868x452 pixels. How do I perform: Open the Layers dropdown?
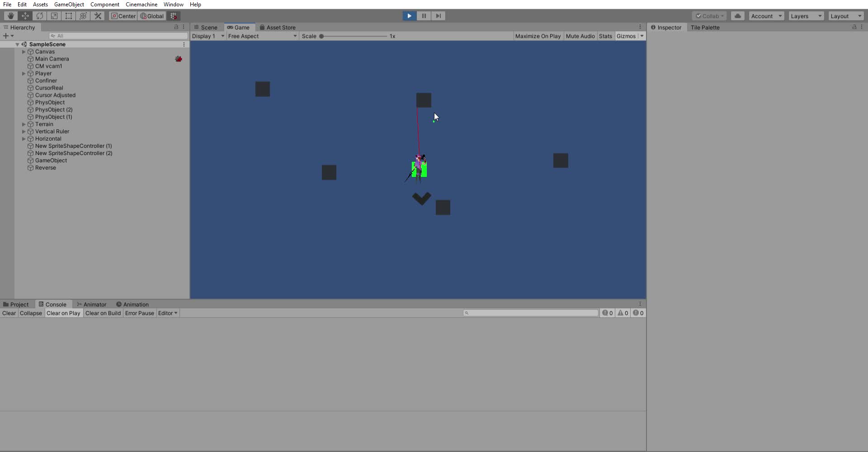click(806, 16)
